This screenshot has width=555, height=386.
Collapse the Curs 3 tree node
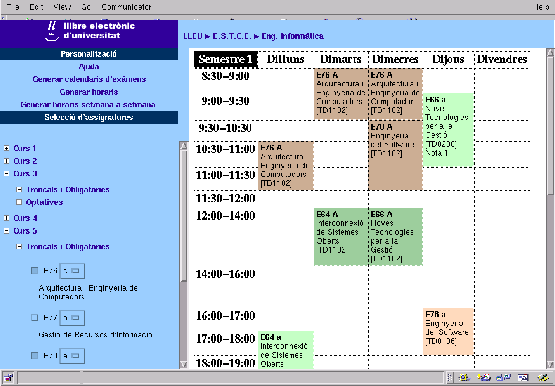6,174
